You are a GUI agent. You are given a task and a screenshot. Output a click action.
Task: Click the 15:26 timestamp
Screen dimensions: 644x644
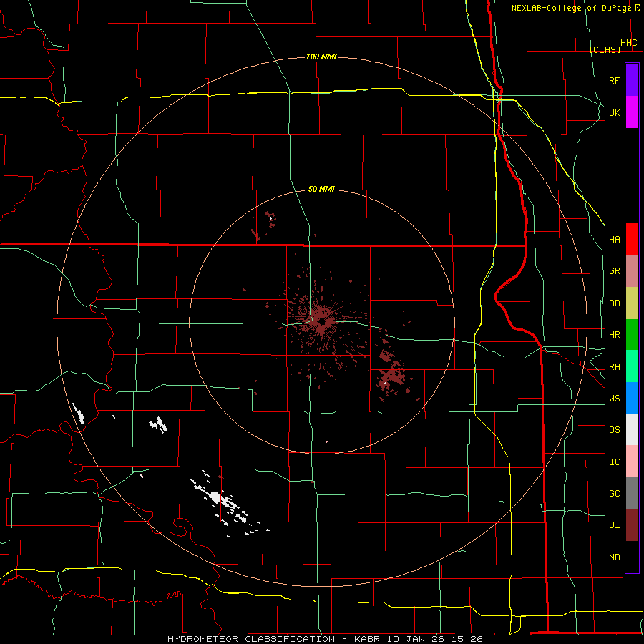click(x=467, y=639)
